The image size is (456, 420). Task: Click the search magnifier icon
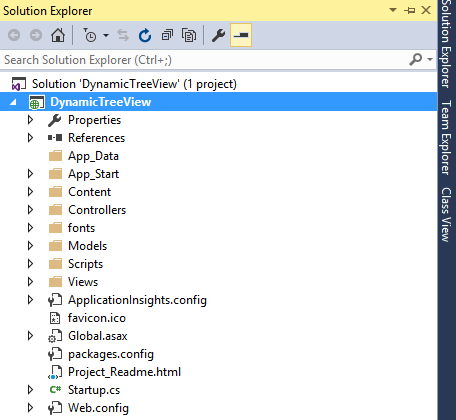click(x=415, y=60)
